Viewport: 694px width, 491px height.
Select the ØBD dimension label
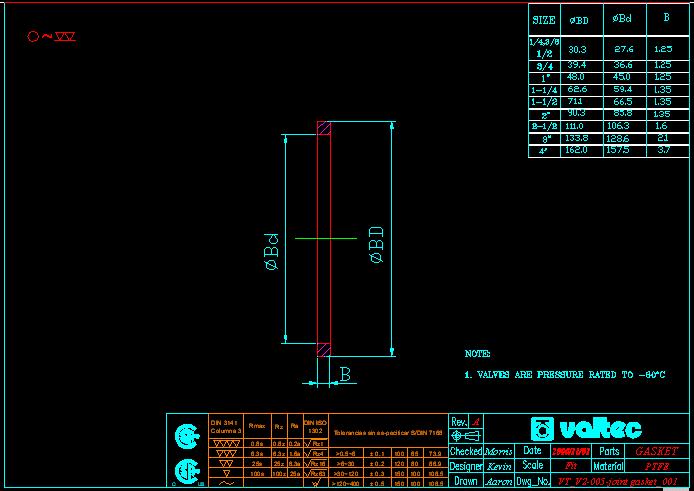tap(377, 244)
